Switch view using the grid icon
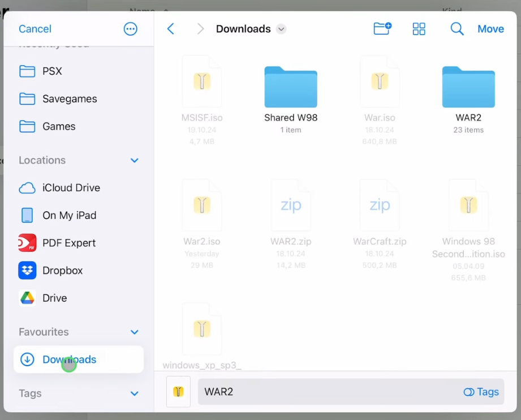Screen dimensions: 521x420 click(x=419, y=29)
